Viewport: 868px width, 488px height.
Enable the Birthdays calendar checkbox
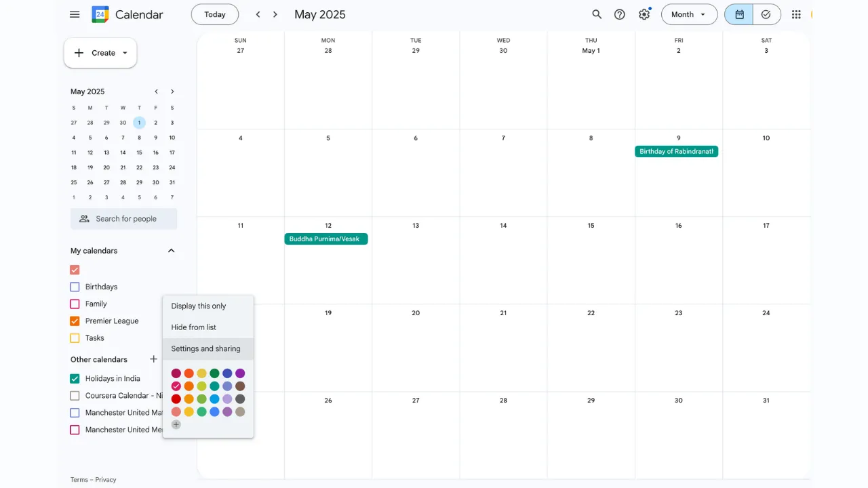75,287
